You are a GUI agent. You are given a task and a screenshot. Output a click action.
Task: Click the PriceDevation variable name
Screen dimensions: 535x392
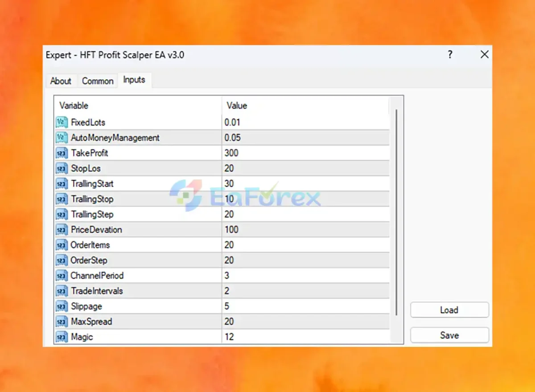[x=96, y=229]
